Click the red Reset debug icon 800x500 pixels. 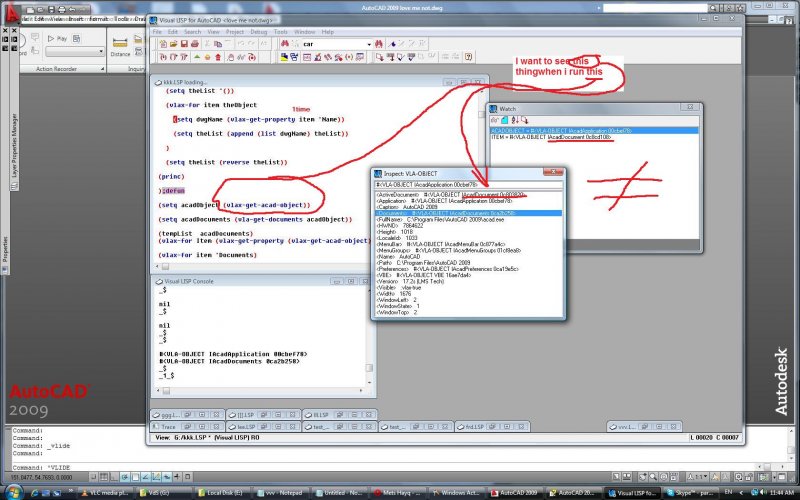(x=218, y=57)
